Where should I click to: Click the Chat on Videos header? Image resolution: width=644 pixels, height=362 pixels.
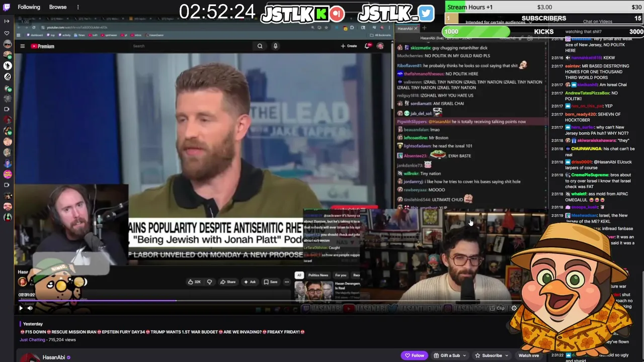pos(598,22)
